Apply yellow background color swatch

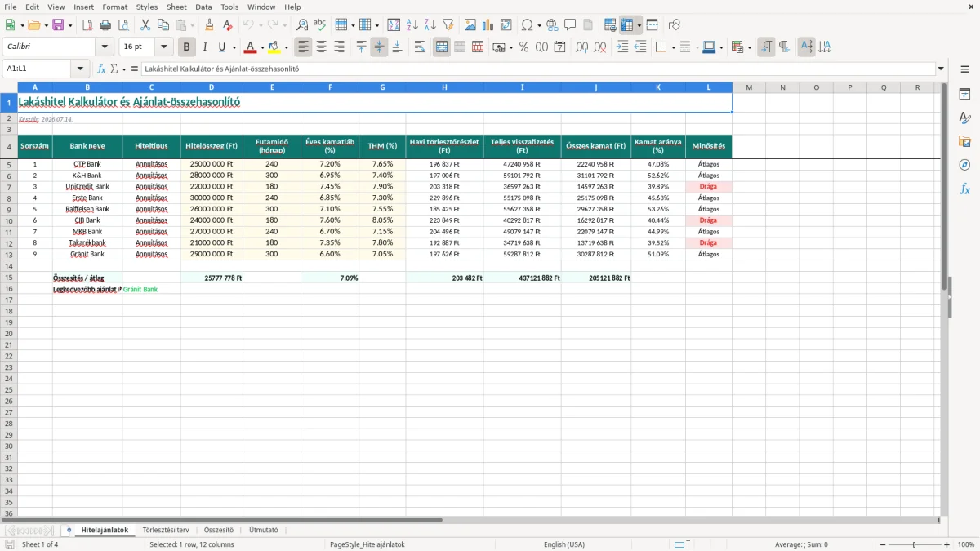point(275,47)
